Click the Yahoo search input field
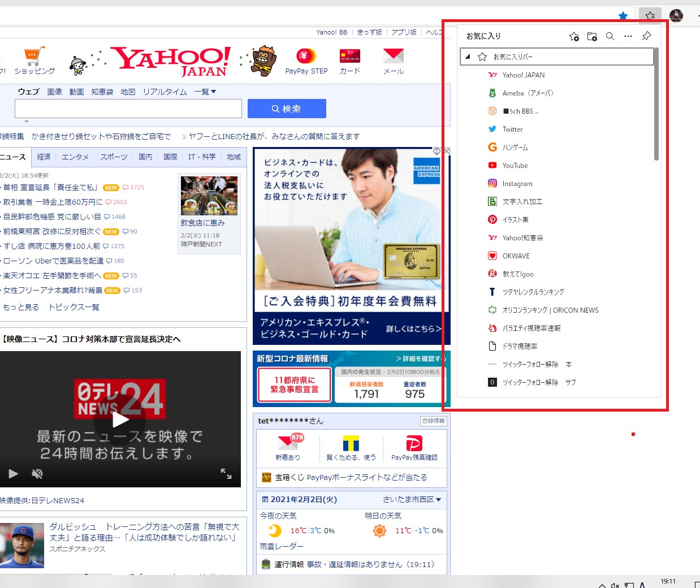The image size is (700, 588). tap(128, 109)
